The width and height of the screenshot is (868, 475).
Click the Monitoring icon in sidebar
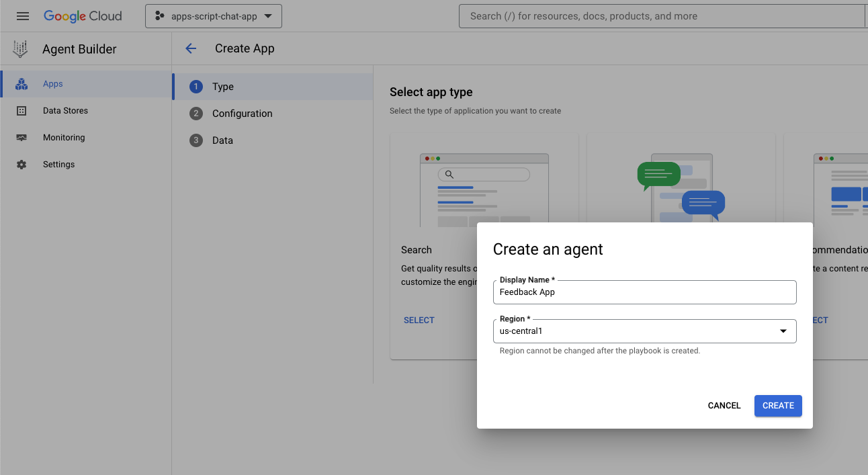pos(21,138)
